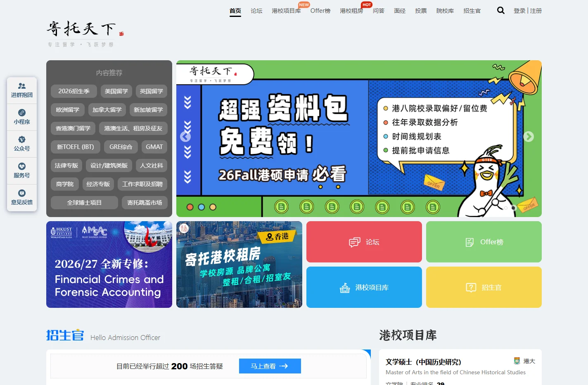Click the 全球博士项目 tag
This screenshot has width=588, height=385.
point(84,203)
